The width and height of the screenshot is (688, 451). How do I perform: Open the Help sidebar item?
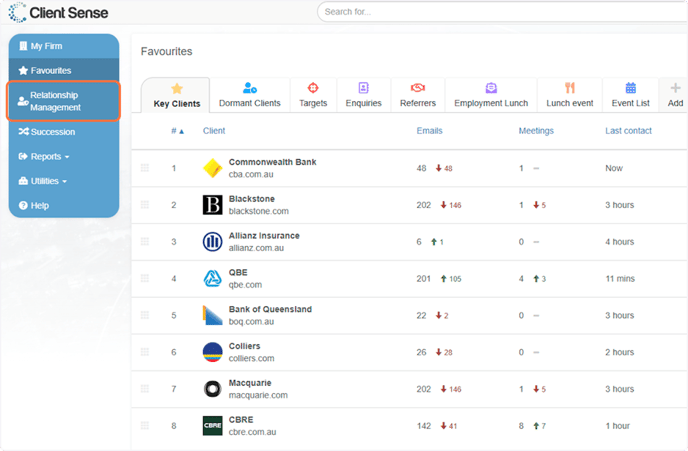tap(64, 205)
